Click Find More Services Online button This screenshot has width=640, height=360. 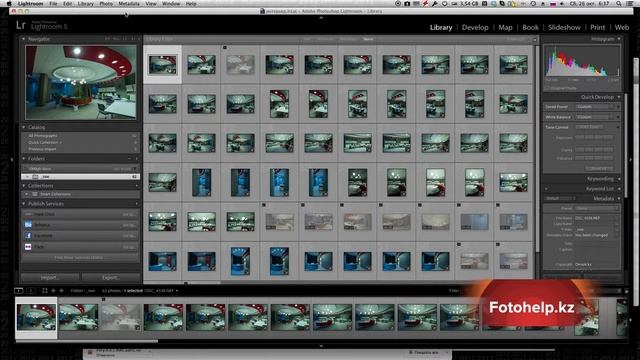79,258
